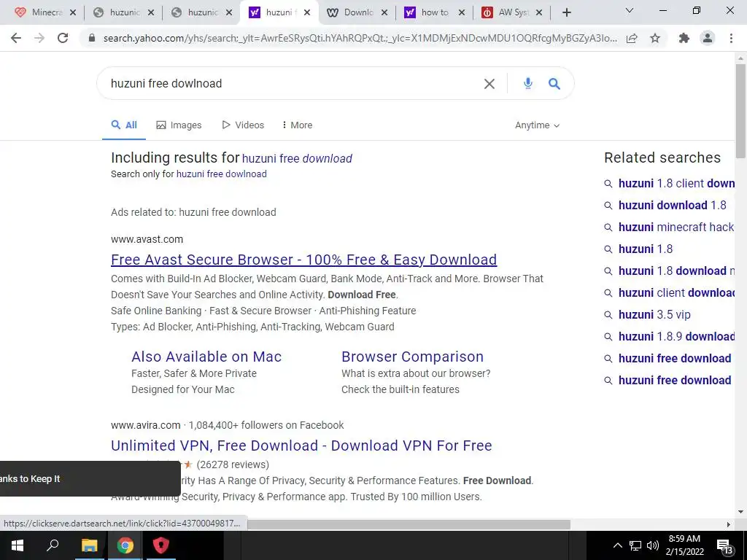Open the Chrome profile avatar
This screenshot has height=560, width=747.
708,38
